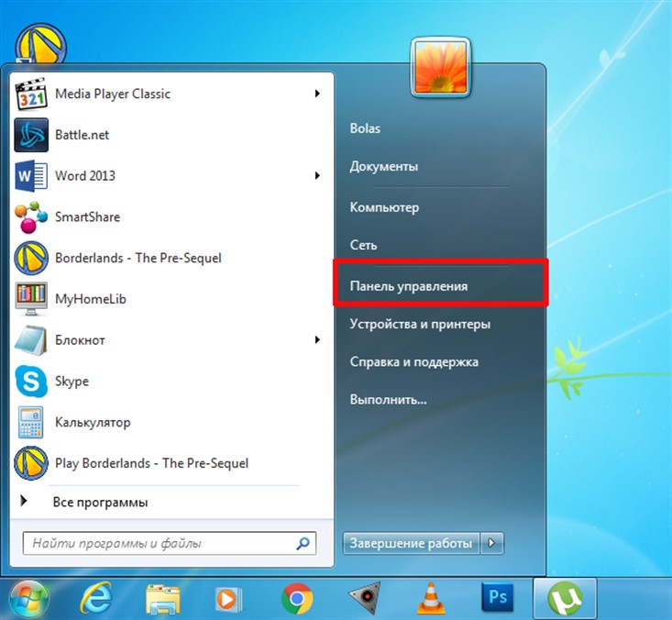Click Borderlands - The Pre-Sequel icon in Start menu
The width and height of the screenshot is (672, 620).
(x=31, y=258)
